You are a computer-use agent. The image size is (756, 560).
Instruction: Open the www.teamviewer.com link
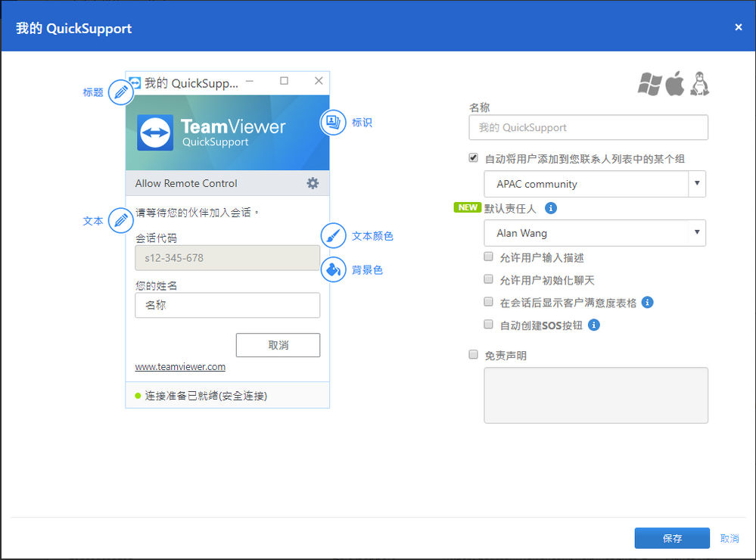coord(180,366)
